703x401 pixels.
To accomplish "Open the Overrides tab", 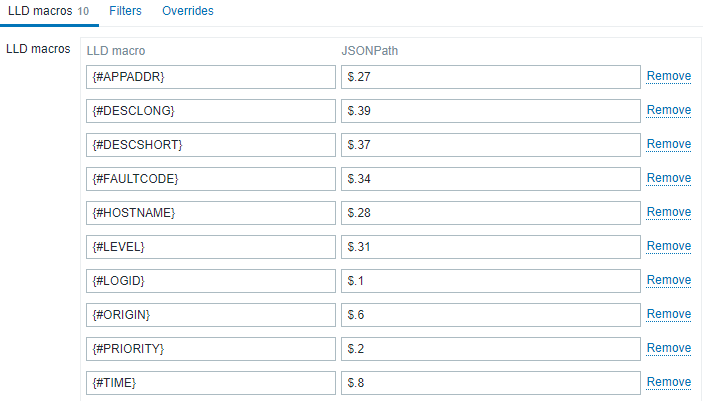I will 187,11.
